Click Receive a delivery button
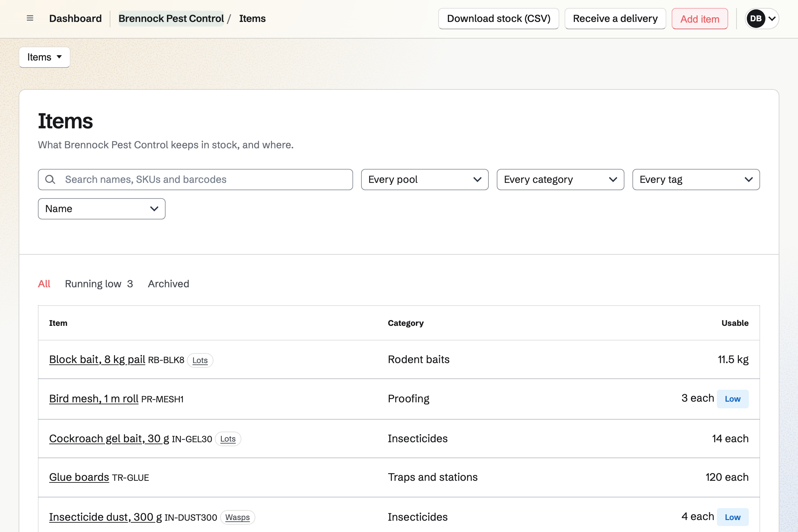 (615, 18)
